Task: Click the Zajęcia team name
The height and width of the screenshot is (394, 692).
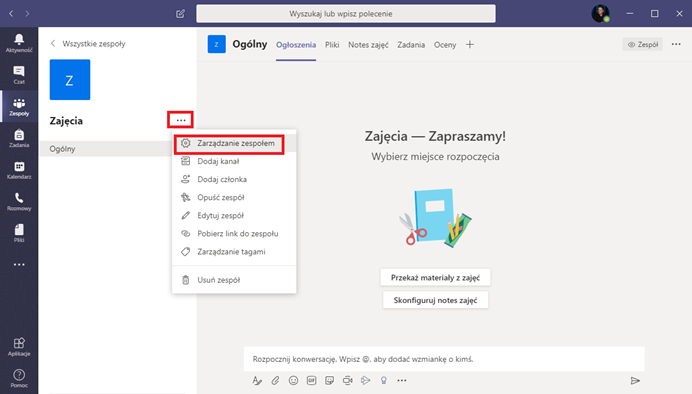Action: click(66, 121)
